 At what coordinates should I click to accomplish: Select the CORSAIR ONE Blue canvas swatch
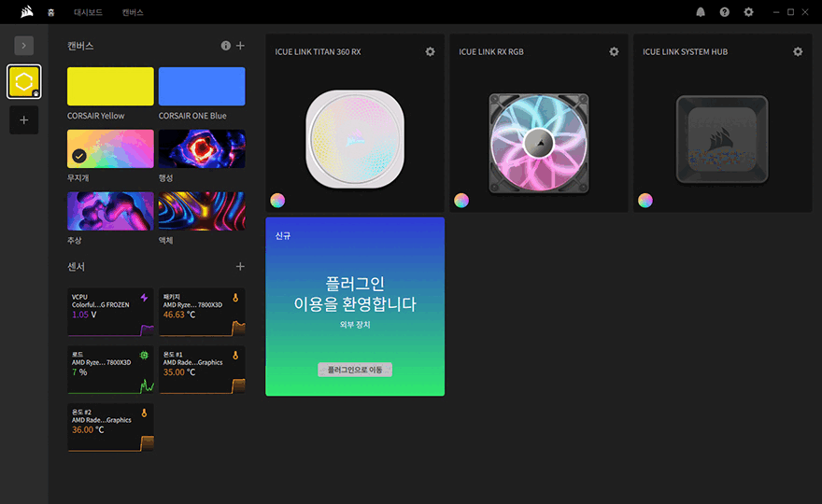pos(202,87)
